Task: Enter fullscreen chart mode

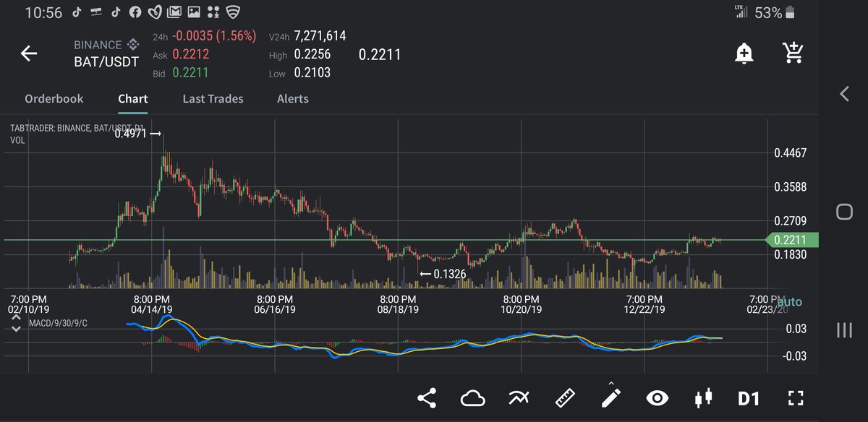Action: click(x=796, y=398)
